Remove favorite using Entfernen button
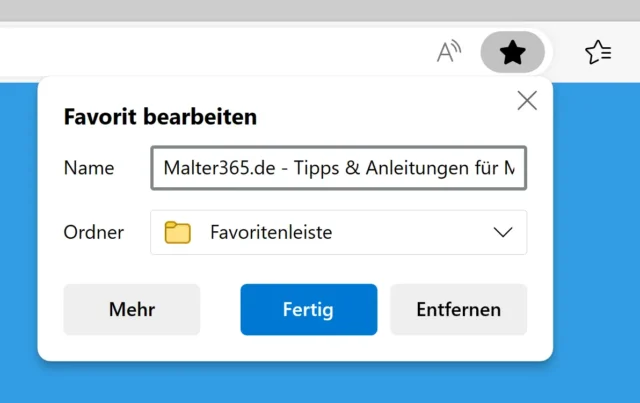This screenshot has height=403, width=640. pos(458,309)
